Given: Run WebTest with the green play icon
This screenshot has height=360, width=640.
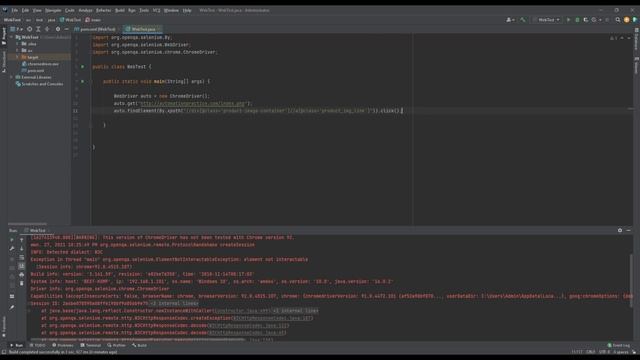Looking at the screenshot, I should 568,20.
